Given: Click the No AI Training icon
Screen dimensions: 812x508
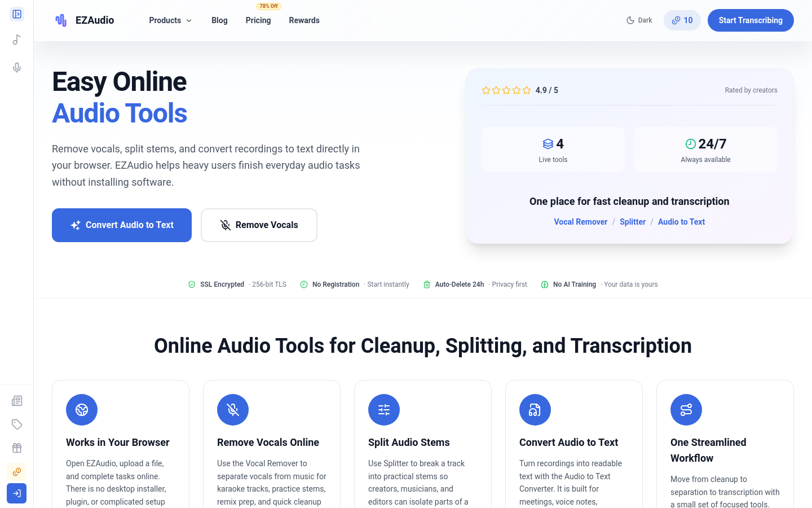Looking at the screenshot, I should (545, 284).
